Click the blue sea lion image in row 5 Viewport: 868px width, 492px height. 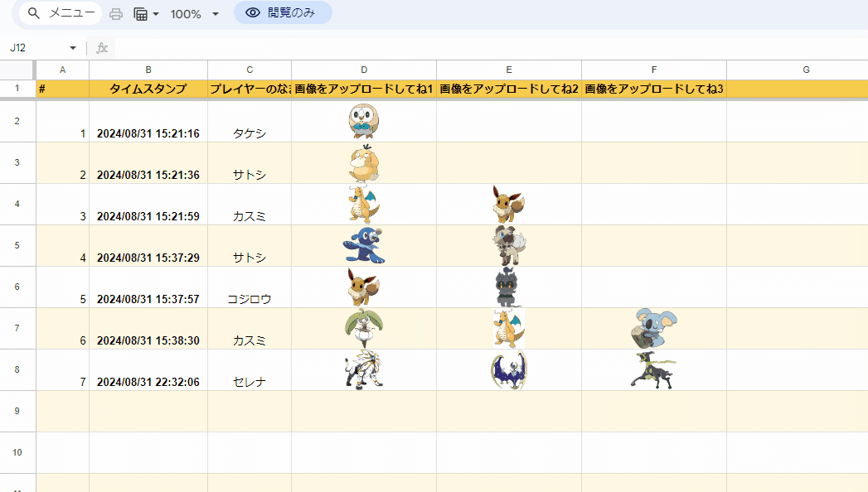(364, 245)
